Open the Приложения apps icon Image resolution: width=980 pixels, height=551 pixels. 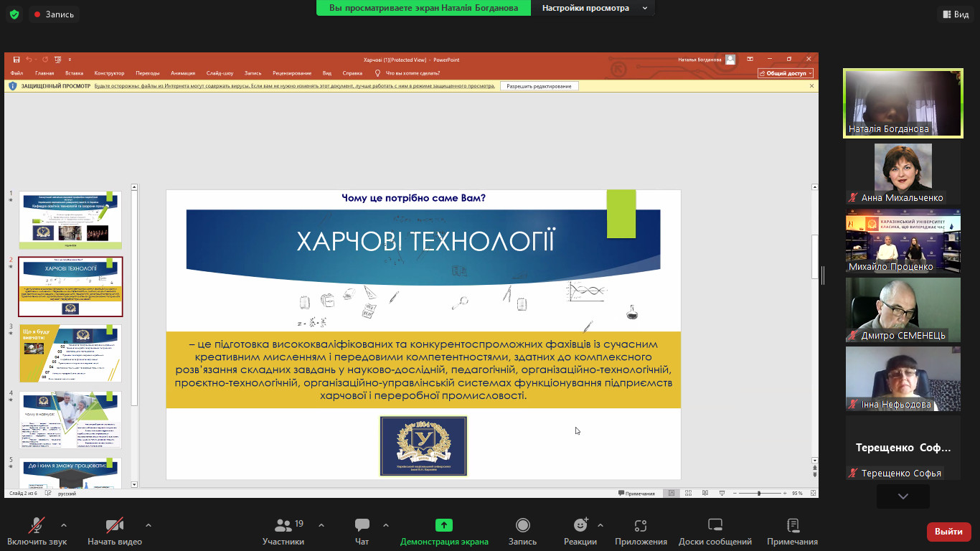pyautogui.click(x=641, y=526)
